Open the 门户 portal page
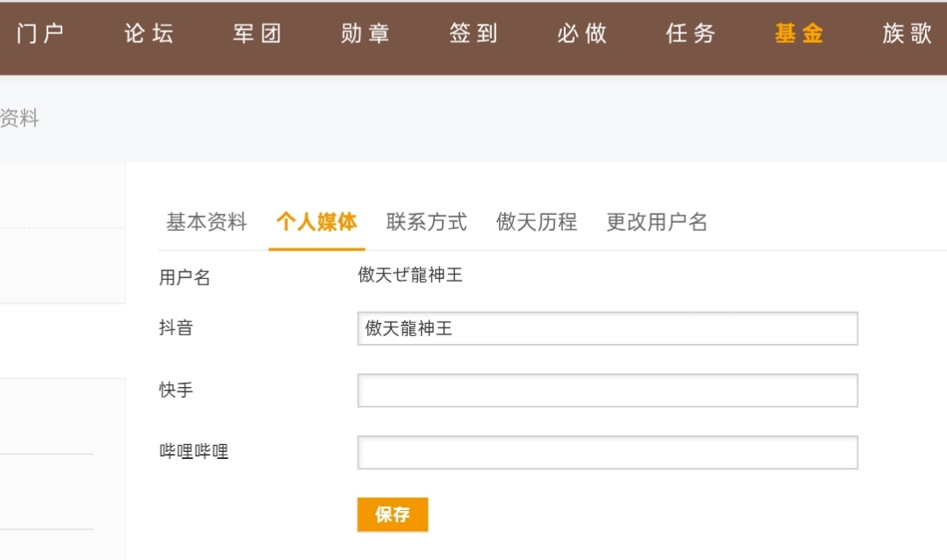The image size is (947, 560). click(40, 34)
